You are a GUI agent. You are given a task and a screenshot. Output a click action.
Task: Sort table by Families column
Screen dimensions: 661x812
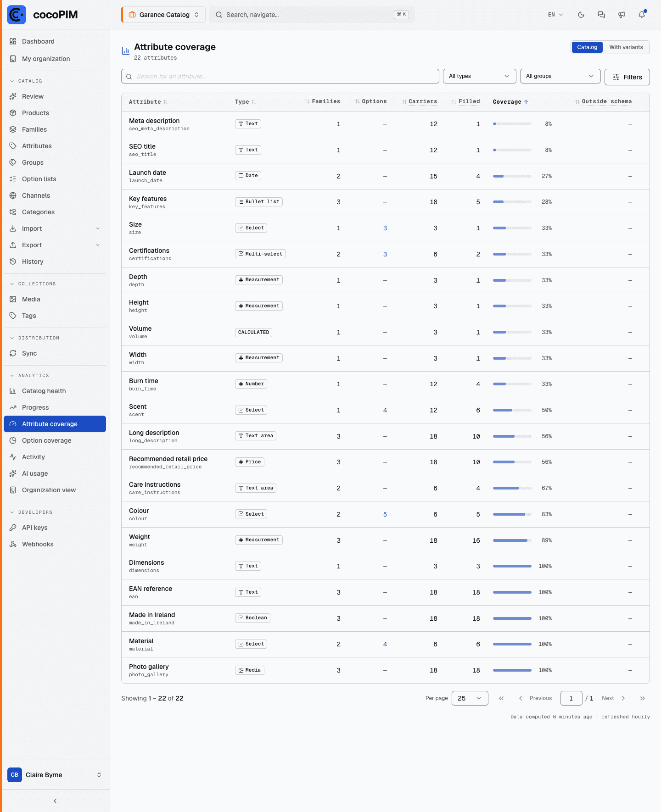coord(322,101)
